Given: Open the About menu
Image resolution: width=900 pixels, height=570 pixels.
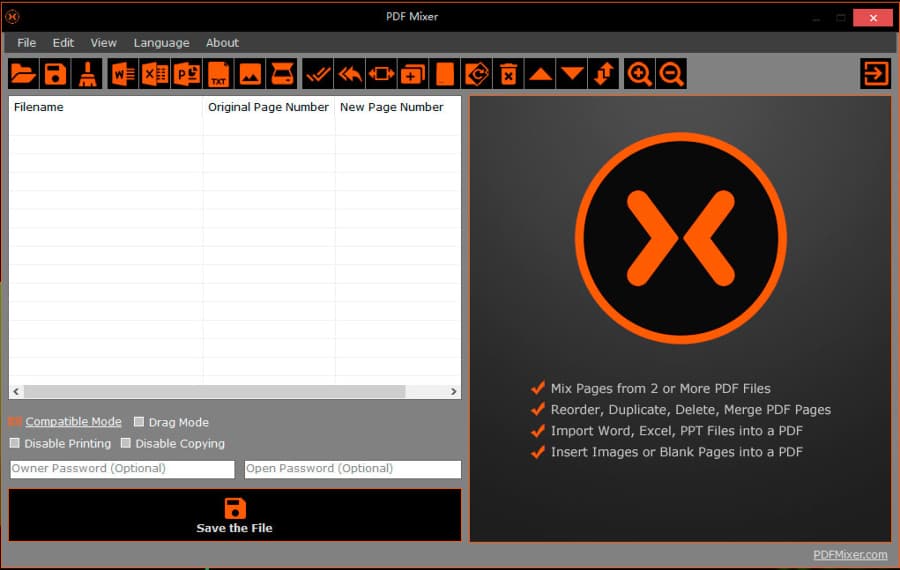Looking at the screenshot, I should [222, 42].
